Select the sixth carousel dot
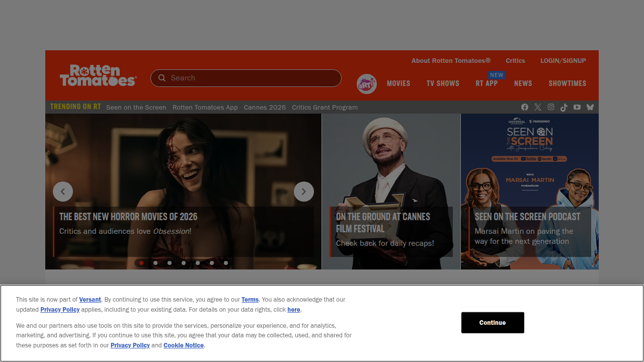 (x=212, y=263)
